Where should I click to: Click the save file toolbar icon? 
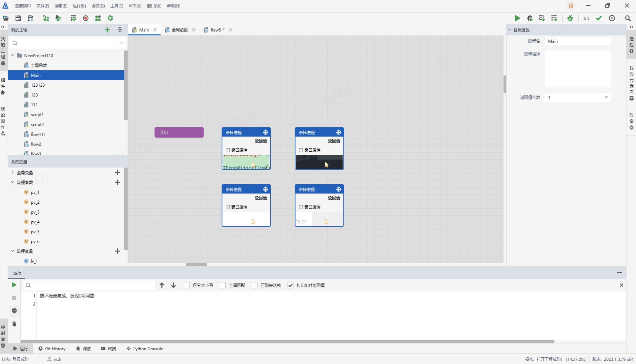coord(18,18)
